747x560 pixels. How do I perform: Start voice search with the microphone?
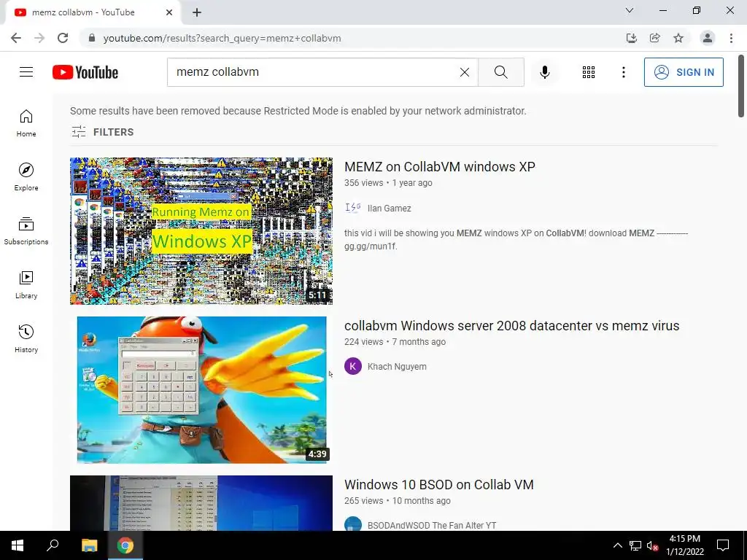(544, 72)
